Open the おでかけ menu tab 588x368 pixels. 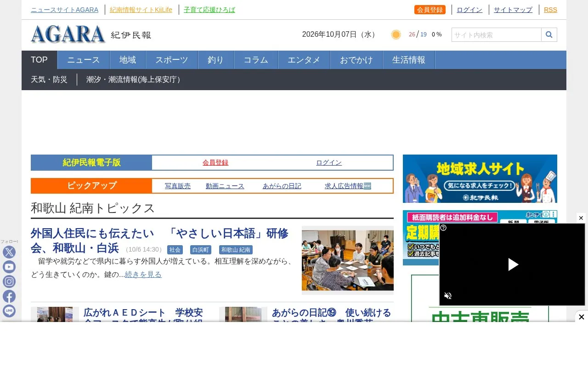pyautogui.click(x=356, y=60)
